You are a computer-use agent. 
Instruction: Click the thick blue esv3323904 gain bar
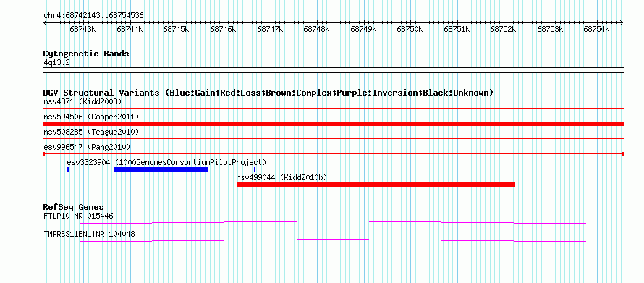[x=161, y=169]
